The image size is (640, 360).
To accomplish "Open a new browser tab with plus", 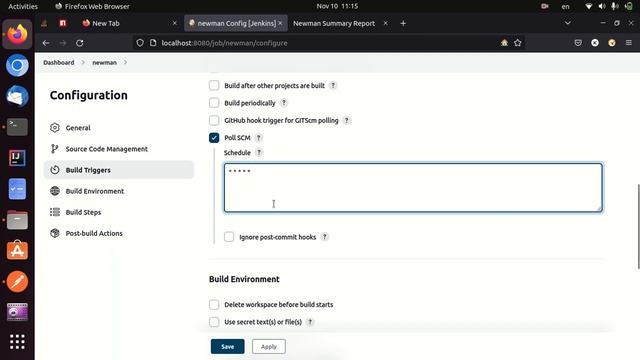I will click(403, 23).
